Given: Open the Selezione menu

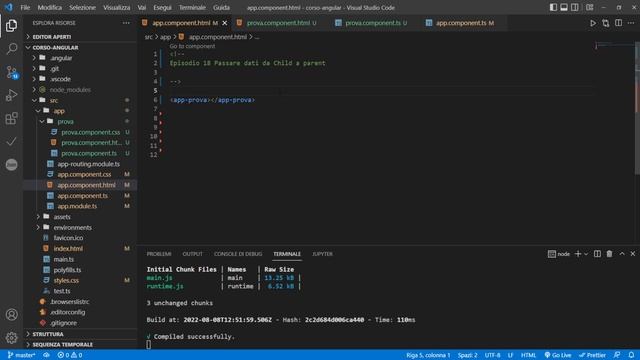Looking at the screenshot, I should coord(82,7).
